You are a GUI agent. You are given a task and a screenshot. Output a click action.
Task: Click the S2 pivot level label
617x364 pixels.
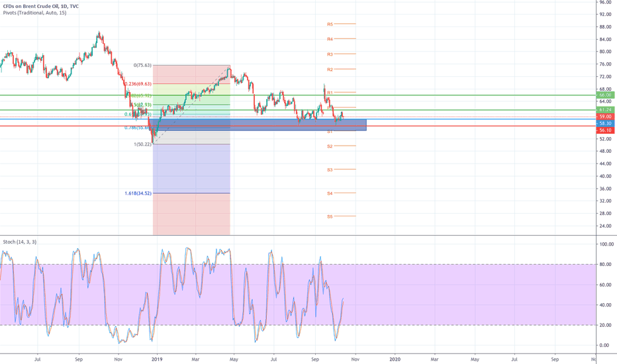click(330, 146)
